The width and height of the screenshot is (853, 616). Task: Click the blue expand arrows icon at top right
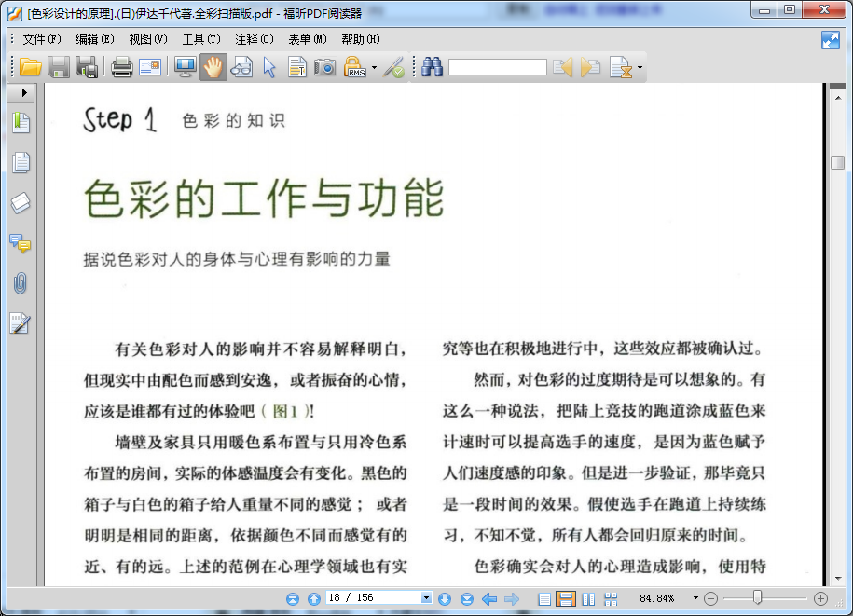point(830,40)
